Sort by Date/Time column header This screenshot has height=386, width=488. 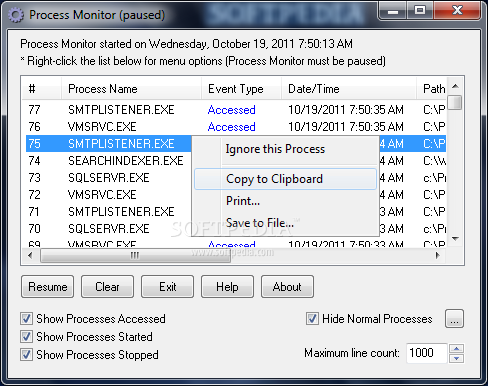coord(349,89)
